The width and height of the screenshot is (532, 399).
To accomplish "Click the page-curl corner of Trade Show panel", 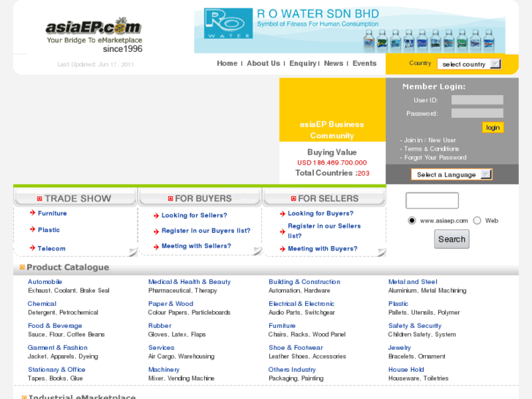I will [133, 252].
